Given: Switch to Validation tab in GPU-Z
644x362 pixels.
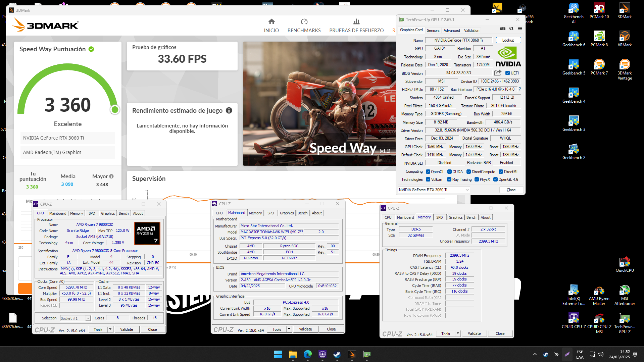Looking at the screenshot, I should [x=472, y=31].
